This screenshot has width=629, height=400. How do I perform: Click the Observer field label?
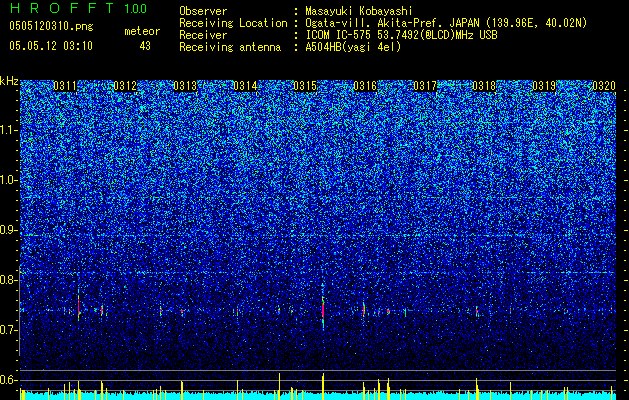click(203, 11)
